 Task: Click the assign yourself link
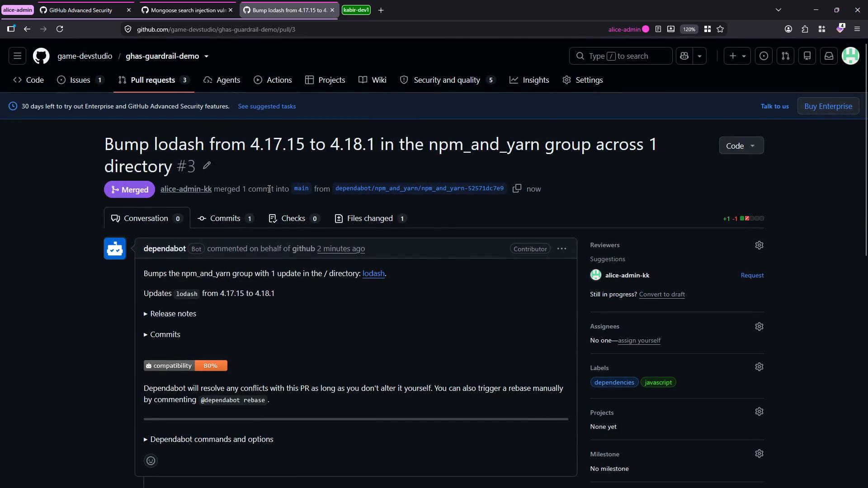(x=639, y=340)
